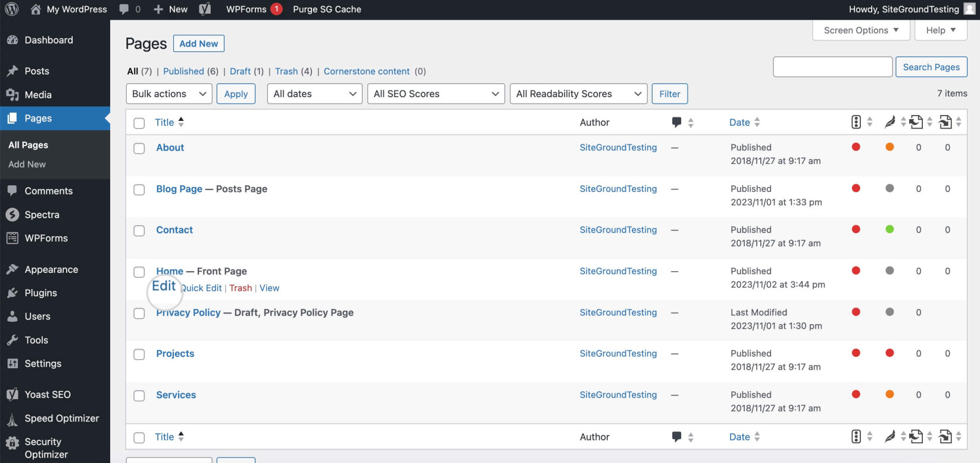The width and height of the screenshot is (980, 463).
Task: Click the Filter button
Action: [670, 94]
